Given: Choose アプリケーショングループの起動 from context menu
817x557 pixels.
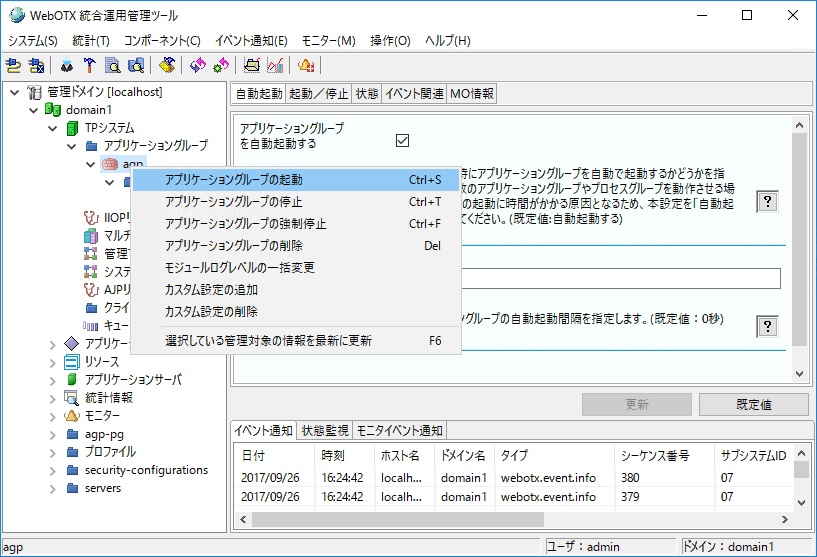Looking at the screenshot, I should pos(296,180).
